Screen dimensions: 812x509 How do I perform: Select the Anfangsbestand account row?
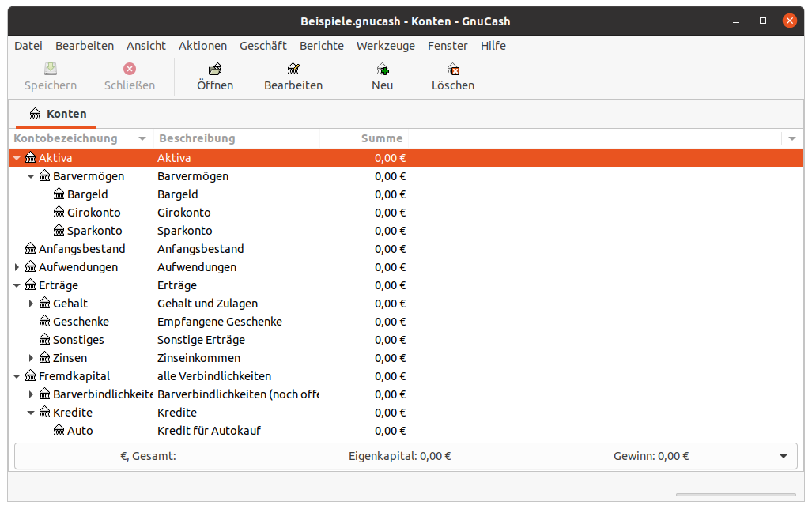pos(81,249)
